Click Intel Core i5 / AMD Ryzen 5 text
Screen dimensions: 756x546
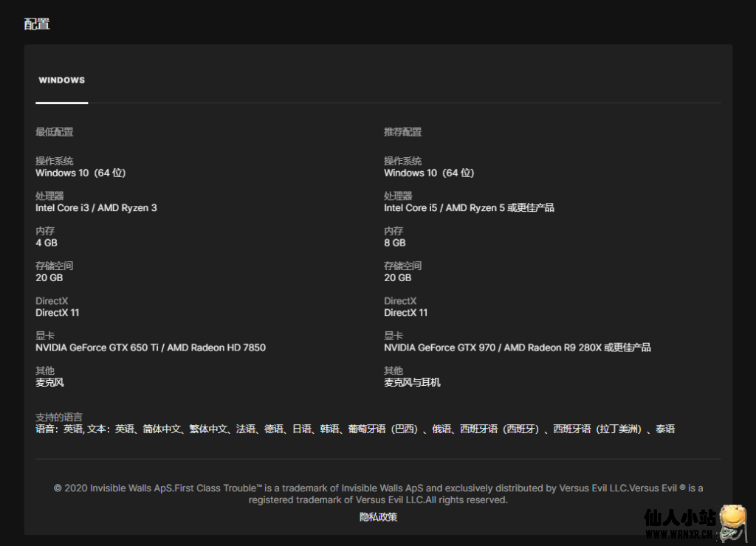(x=469, y=208)
